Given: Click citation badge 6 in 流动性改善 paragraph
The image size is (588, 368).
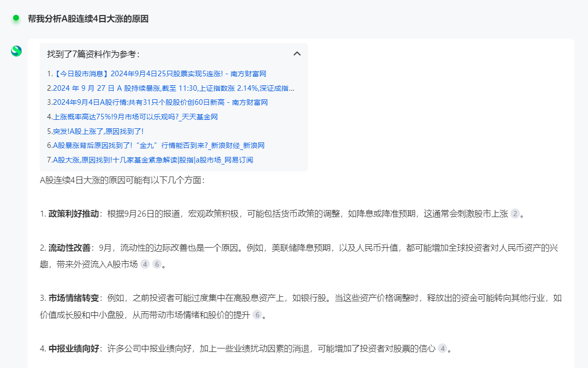Looking at the screenshot, I should pos(157,264).
